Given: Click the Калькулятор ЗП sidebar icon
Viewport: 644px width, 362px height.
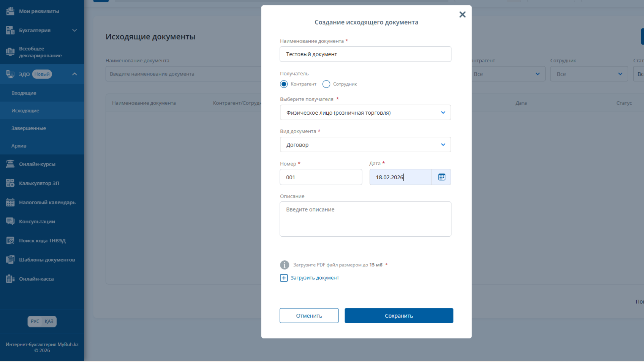Looking at the screenshot, I should (10, 183).
